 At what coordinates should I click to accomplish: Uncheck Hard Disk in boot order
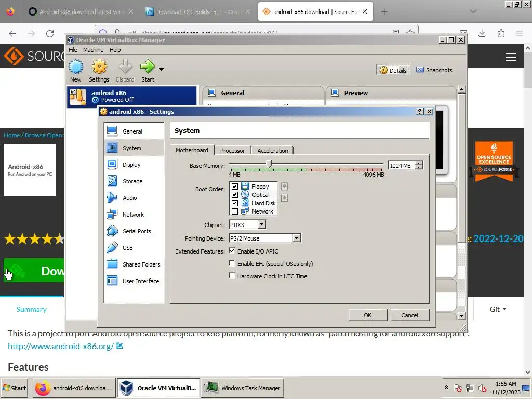coord(234,203)
